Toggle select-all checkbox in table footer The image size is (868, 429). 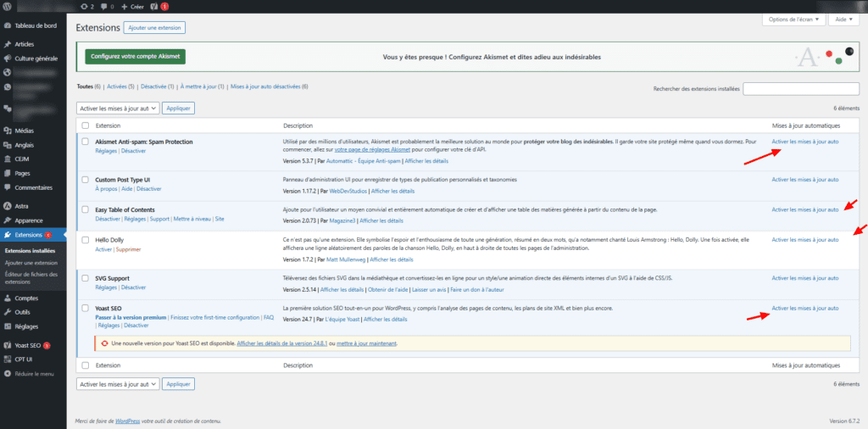tap(86, 366)
